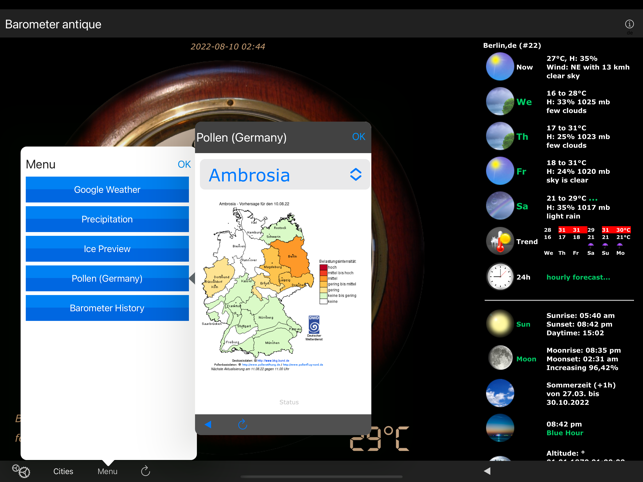
Task: Click the Deutscher Wetterdienst logo
Action: point(314,327)
